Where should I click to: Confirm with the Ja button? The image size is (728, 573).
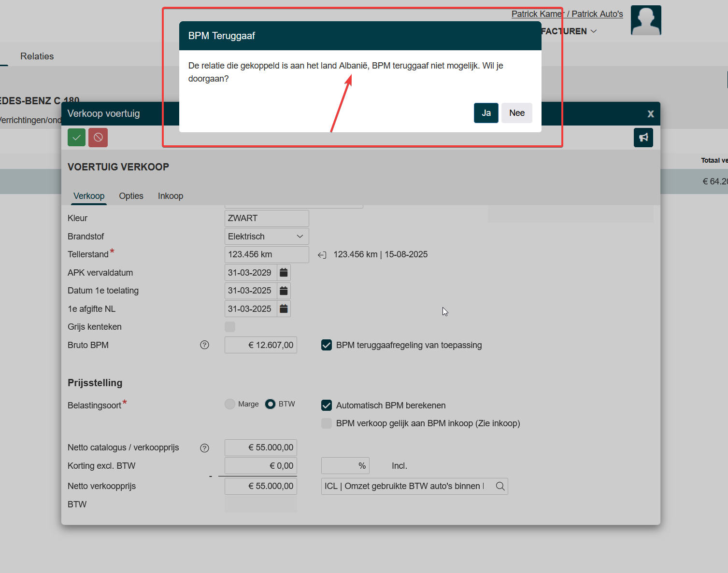(x=486, y=113)
